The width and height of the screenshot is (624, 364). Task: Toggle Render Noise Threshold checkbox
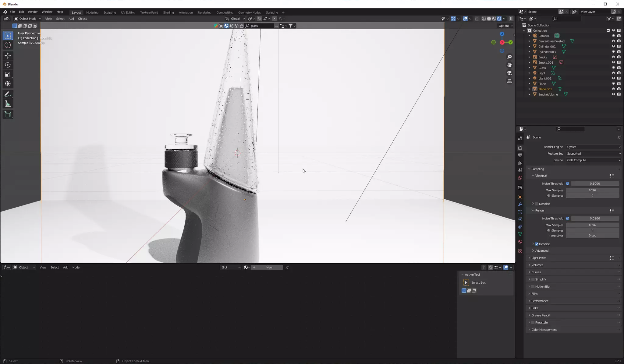[x=567, y=219]
